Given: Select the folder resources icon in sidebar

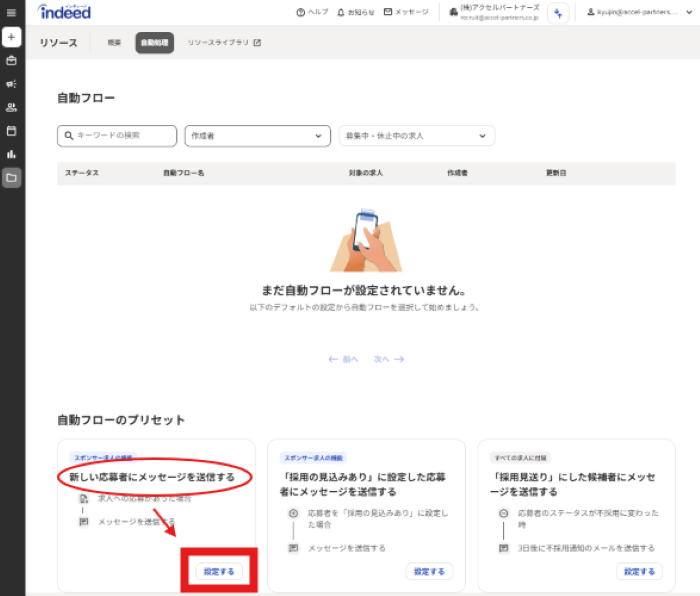Looking at the screenshot, I should click(12, 178).
